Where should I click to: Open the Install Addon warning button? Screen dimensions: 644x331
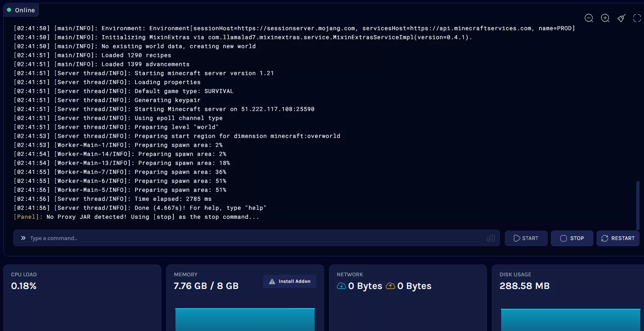290,281
